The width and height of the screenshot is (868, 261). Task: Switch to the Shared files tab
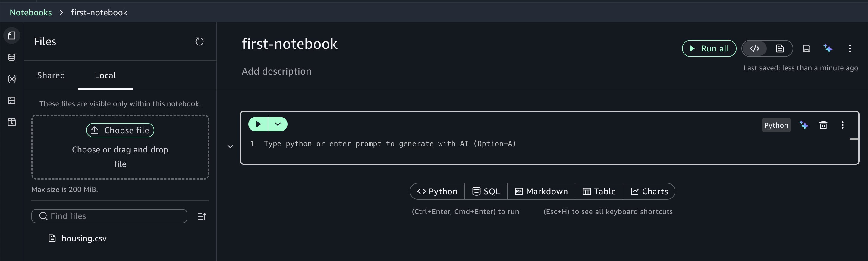51,75
